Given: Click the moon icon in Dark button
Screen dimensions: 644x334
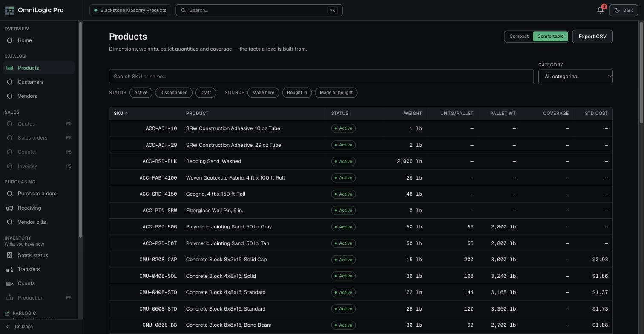Looking at the screenshot, I should pos(617,10).
